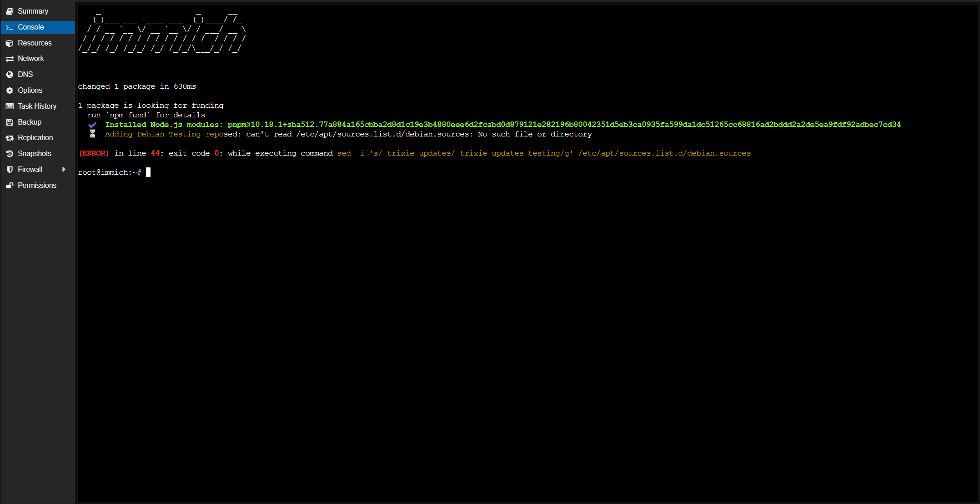The height and width of the screenshot is (504, 980).
Task: Open the Summary menu item
Action: pyautogui.click(x=33, y=11)
